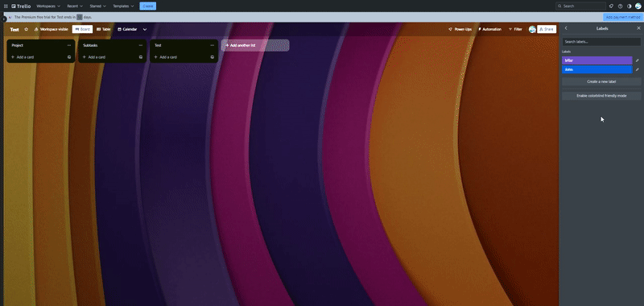Open Automation menu
Image resolution: width=644 pixels, height=306 pixels.
pos(489,29)
